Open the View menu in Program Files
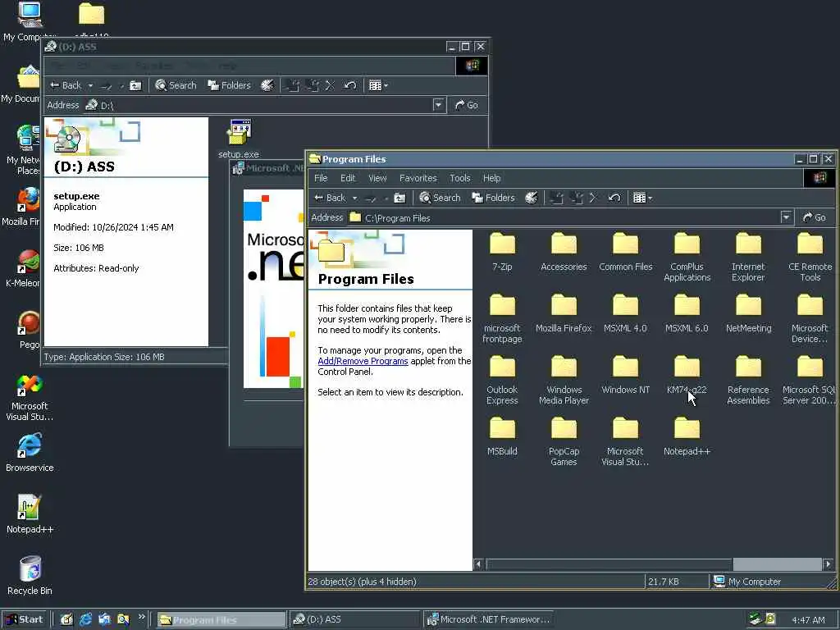This screenshot has height=630, width=840. pos(377,178)
